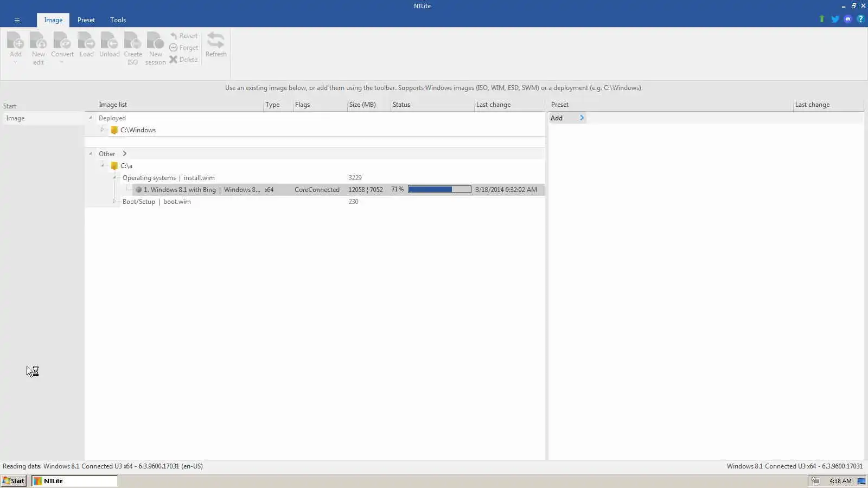Select the C:\Windows deployment entry
This screenshot has height=488, width=868.
pos(138,130)
